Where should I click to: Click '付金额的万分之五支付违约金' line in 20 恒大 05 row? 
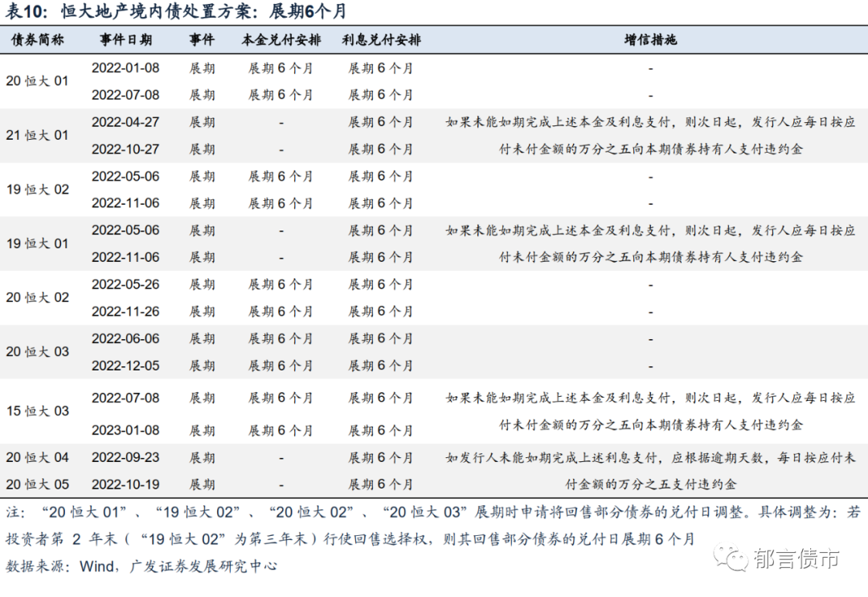650,485
